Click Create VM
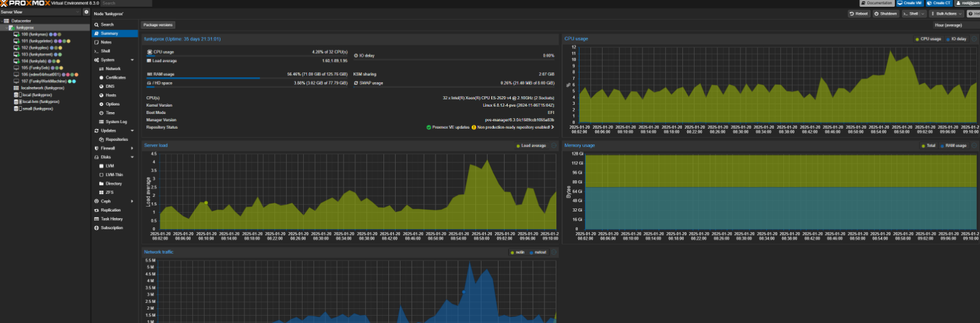 [910, 3]
